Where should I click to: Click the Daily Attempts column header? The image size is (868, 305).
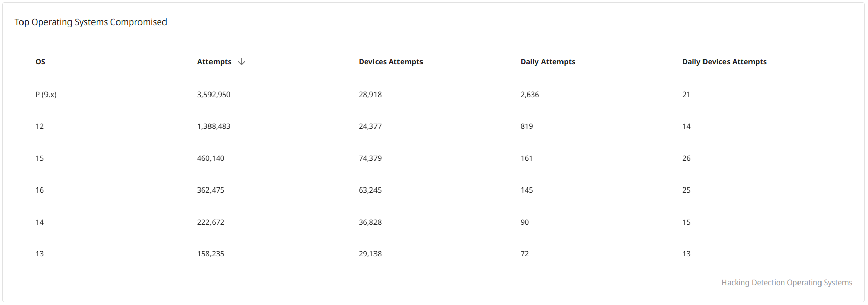click(x=547, y=62)
